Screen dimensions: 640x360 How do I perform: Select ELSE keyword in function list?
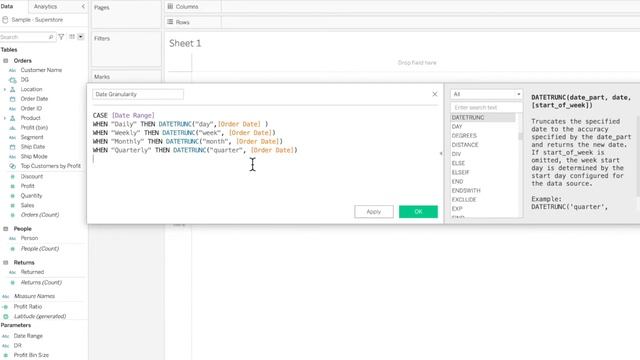click(x=458, y=163)
